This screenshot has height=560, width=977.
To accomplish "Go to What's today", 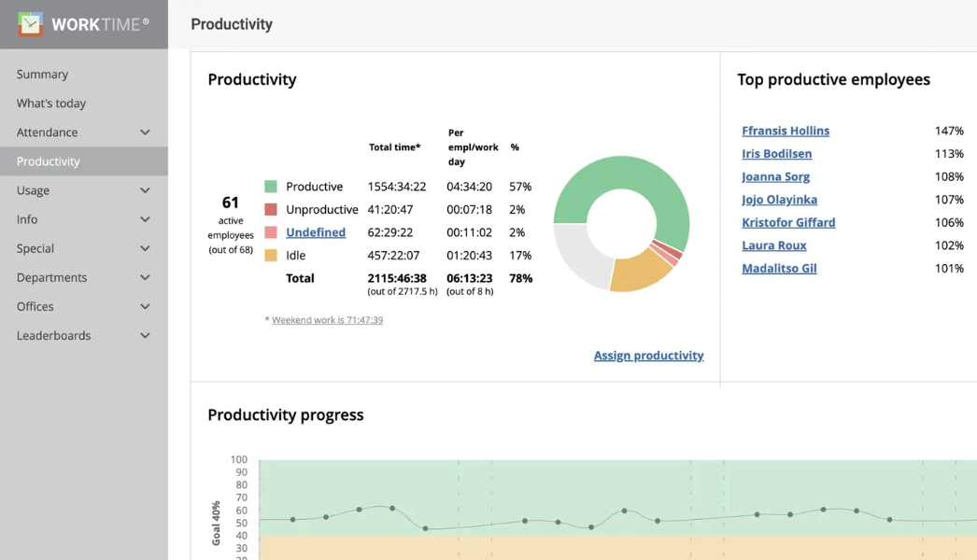I will click(x=51, y=104).
